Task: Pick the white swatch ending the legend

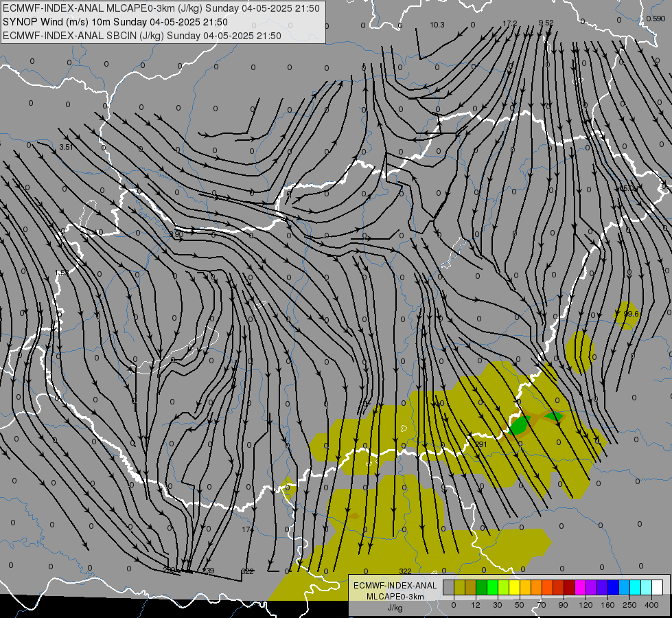Action: tap(658, 587)
